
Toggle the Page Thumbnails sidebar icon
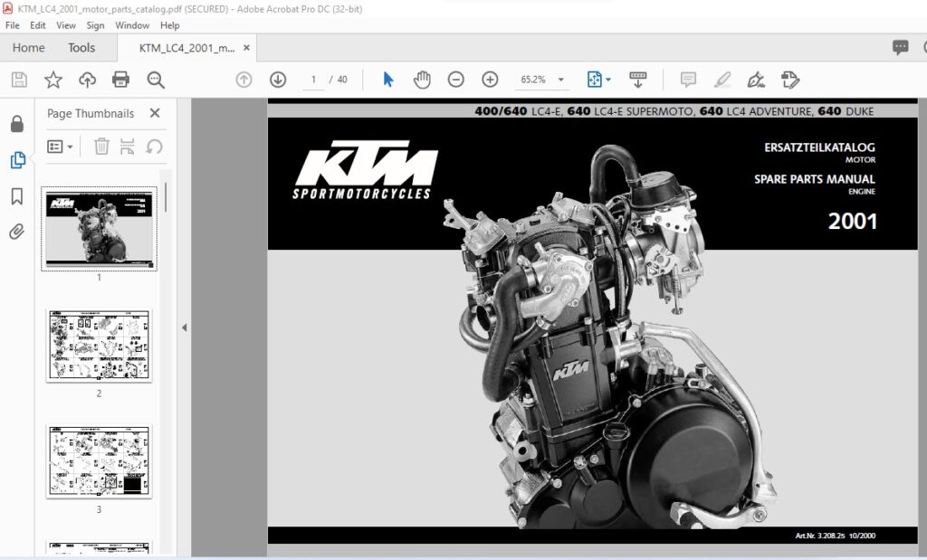[x=17, y=159]
